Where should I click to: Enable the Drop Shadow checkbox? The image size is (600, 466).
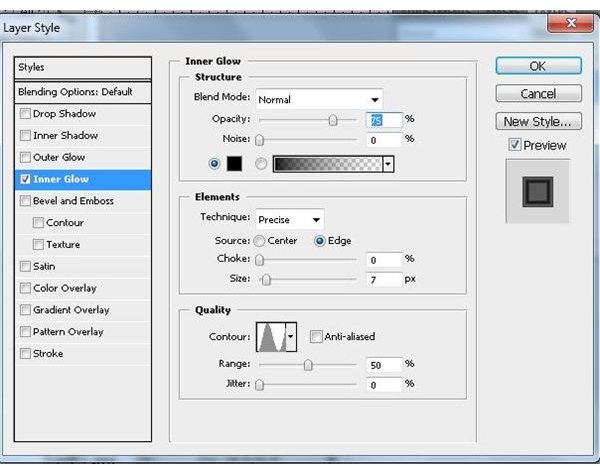(x=25, y=114)
